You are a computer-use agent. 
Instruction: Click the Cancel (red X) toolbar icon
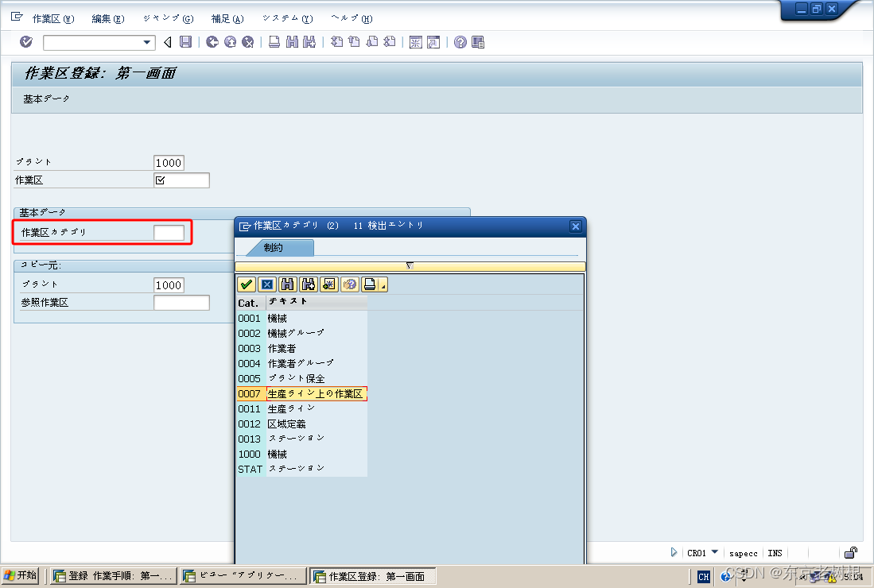[247, 42]
